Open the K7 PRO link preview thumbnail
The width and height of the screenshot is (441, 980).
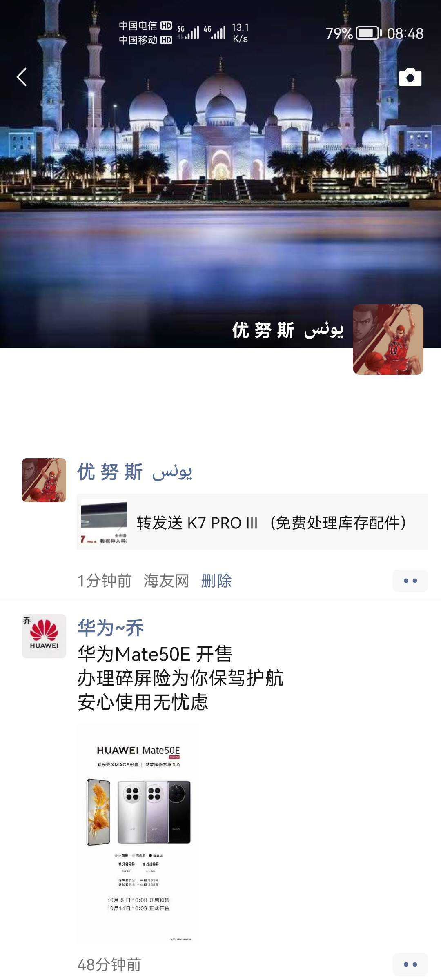point(104,522)
